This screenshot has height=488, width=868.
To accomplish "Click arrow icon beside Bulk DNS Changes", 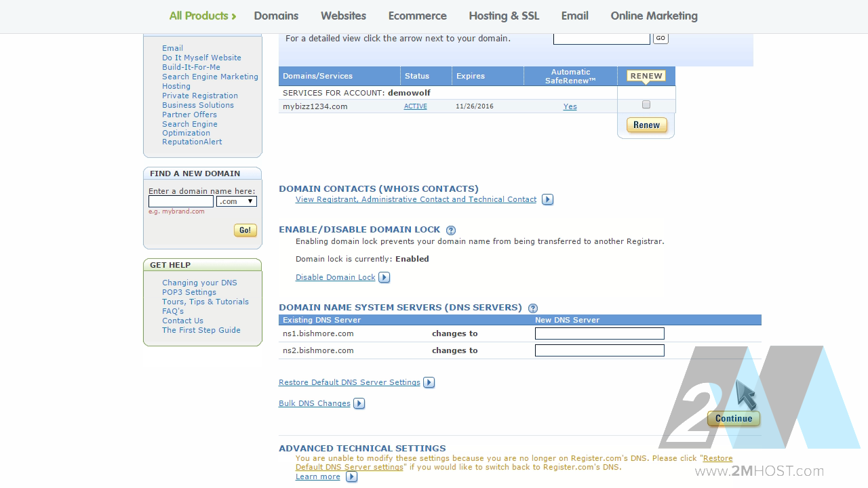I will coord(359,404).
